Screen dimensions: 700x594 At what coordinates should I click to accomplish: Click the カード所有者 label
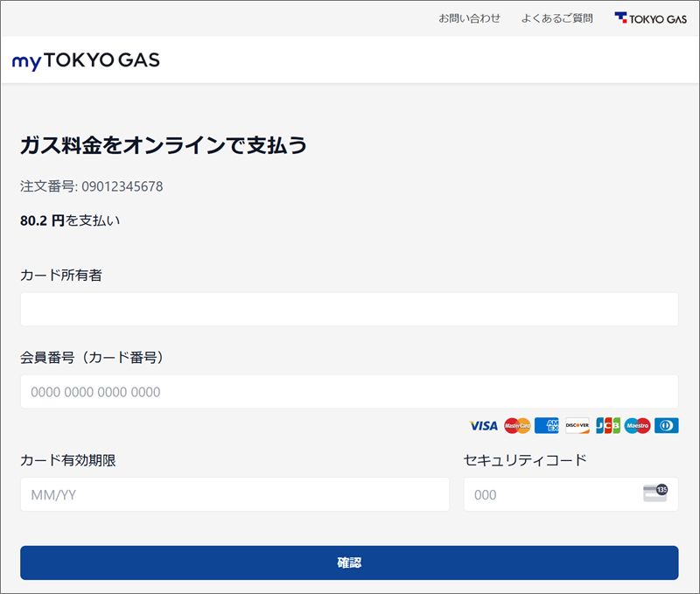pyautogui.click(x=61, y=276)
